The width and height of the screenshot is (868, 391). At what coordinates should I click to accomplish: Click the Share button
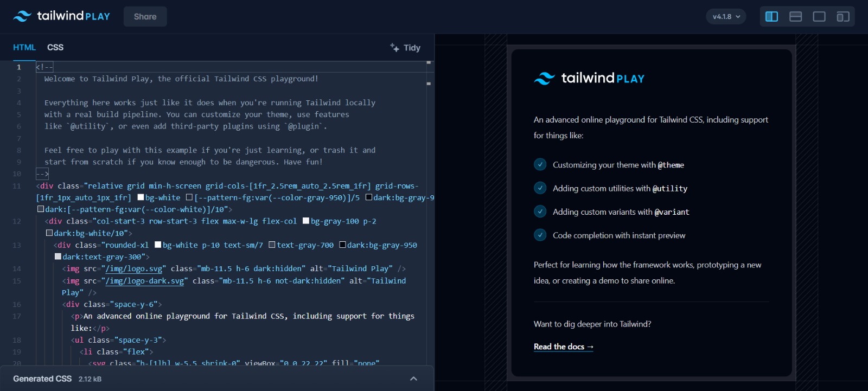point(145,17)
